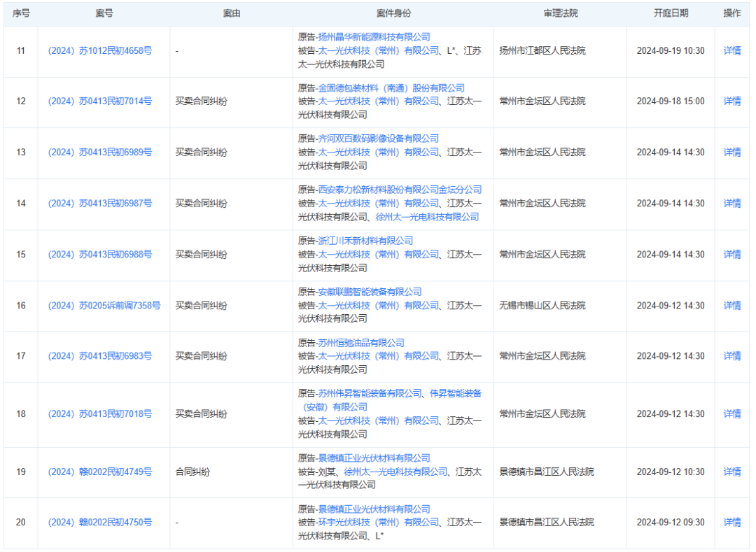Click plaintiff 浙江川禾新材料有限公司
This screenshot has height=552, width=756.
pyautogui.click(x=365, y=241)
